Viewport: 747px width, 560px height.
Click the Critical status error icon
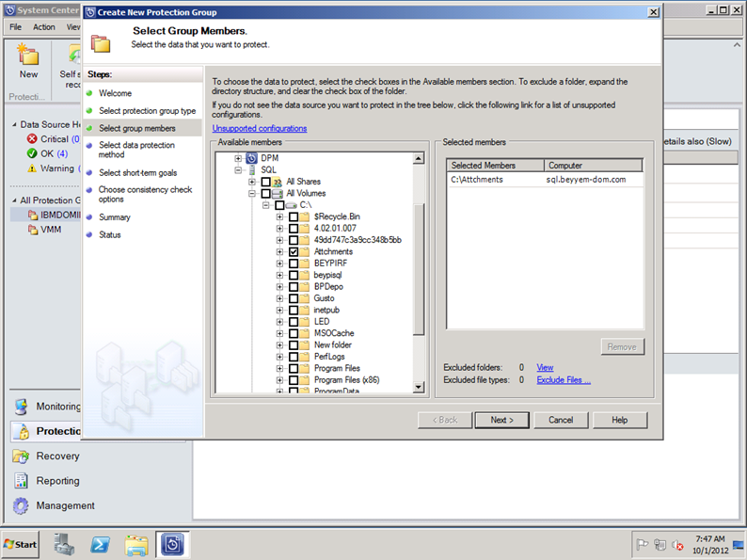pyautogui.click(x=32, y=138)
